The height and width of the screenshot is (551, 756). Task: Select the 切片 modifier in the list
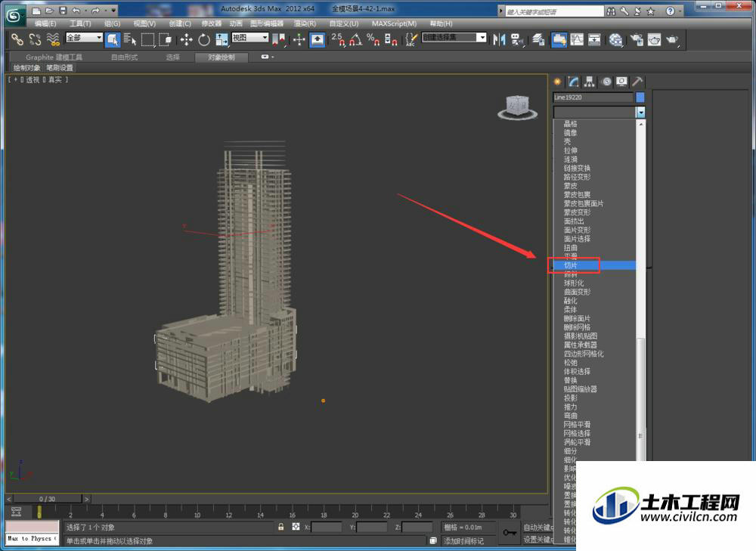click(594, 265)
